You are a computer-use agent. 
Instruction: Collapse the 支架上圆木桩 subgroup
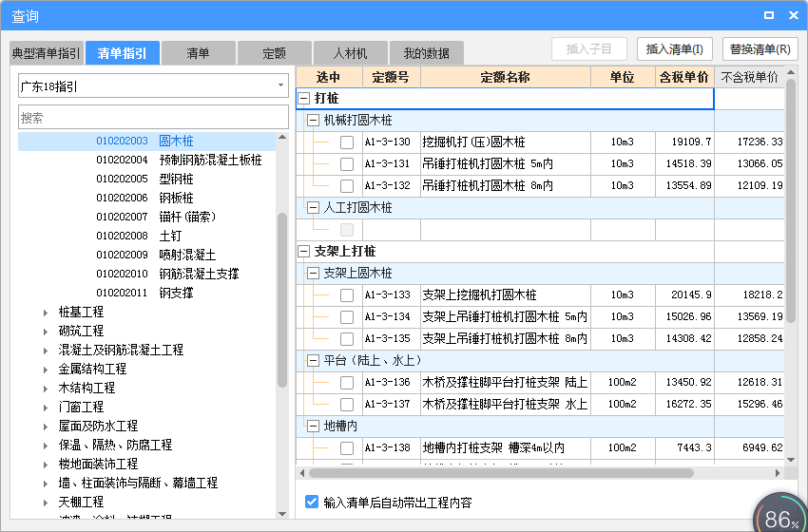click(313, 273)
